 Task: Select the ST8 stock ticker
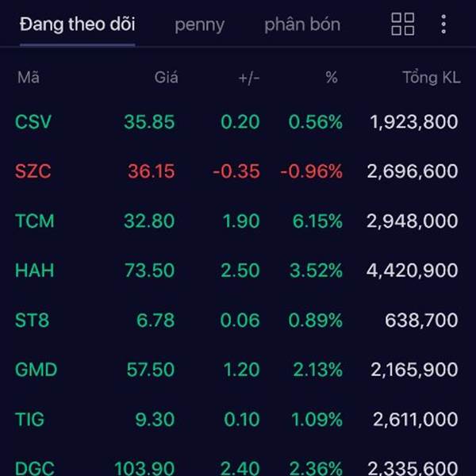pos(32,320)
